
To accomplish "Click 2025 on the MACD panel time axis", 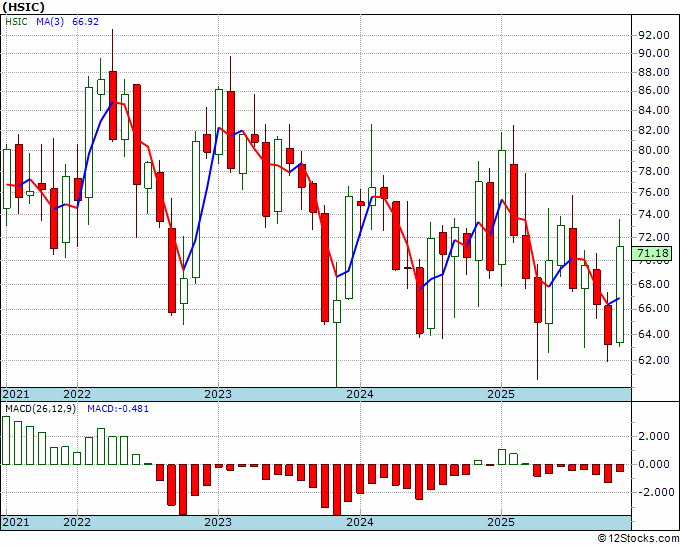I will pos(501,522).
